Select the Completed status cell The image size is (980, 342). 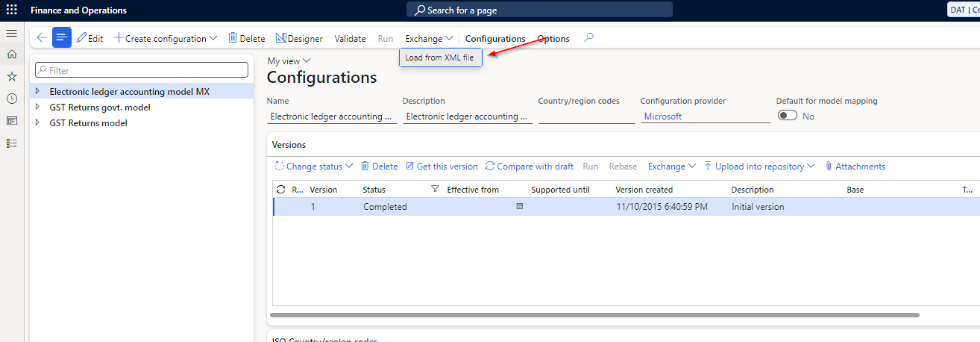click(385, 207)
